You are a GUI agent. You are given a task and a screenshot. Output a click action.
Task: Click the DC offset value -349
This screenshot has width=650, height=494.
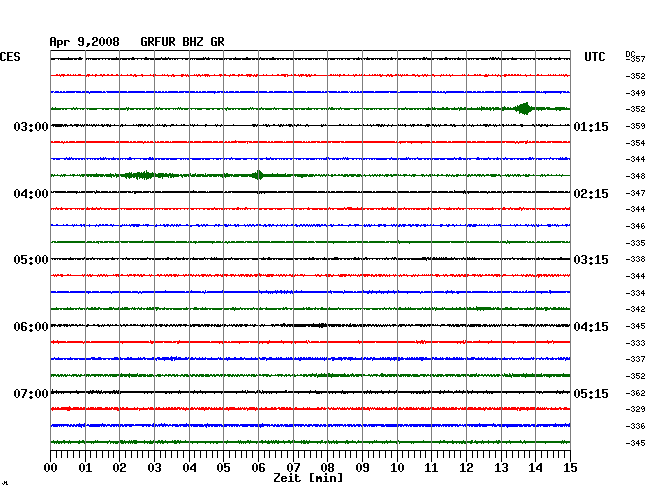click(635, 93)
